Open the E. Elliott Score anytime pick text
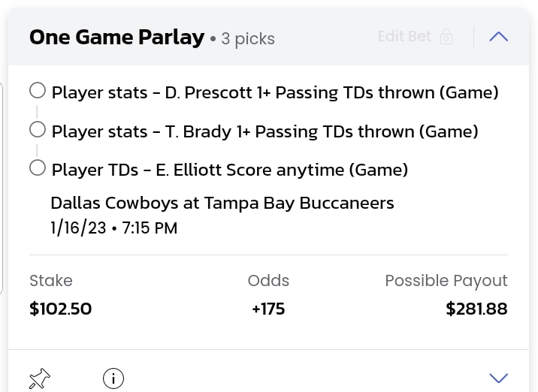The width and height of the screenshot is (538, 392). (229, 170)
